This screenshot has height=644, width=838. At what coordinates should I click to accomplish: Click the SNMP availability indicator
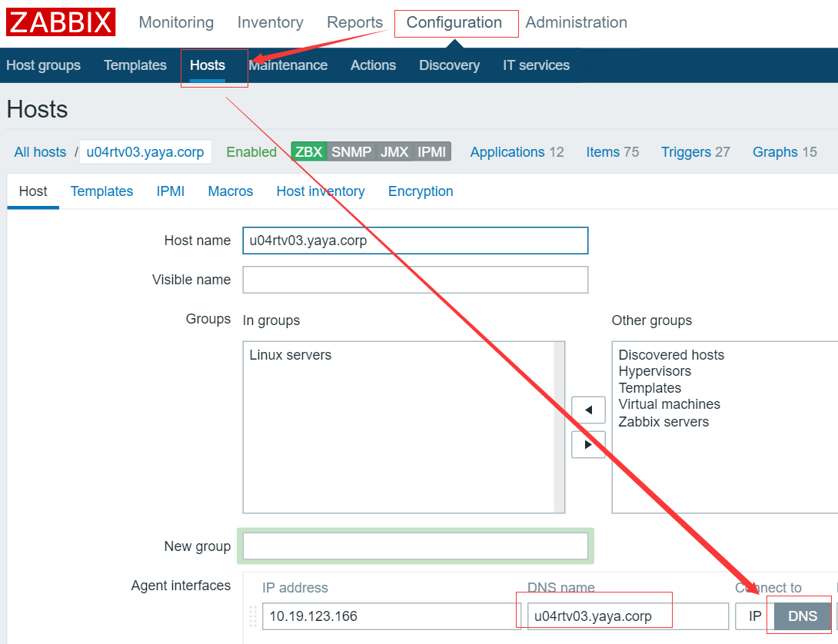tap(351, 151)
